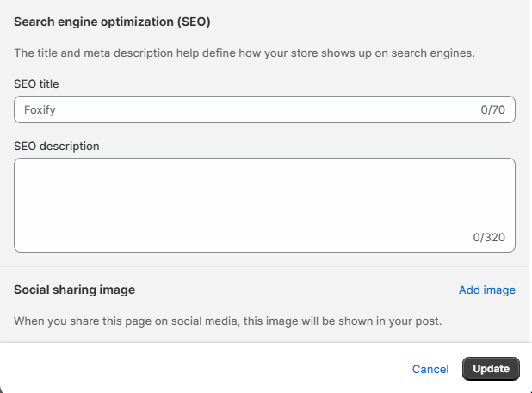Click empty footer area beside Cancel
532x393 pixels.
click(x=203, y=369)
